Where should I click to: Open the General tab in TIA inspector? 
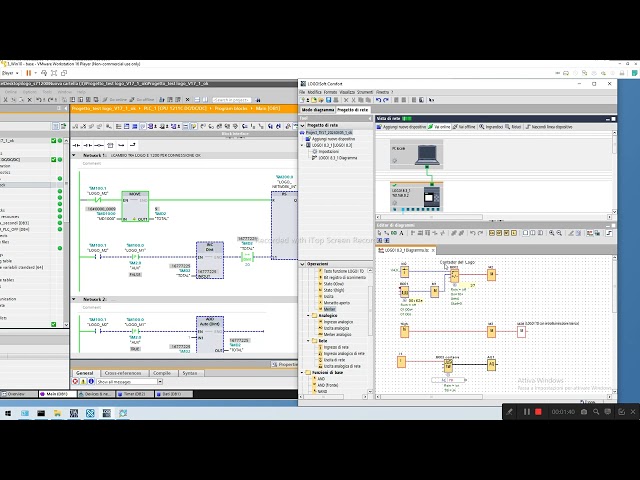click(x=85, y=373)
